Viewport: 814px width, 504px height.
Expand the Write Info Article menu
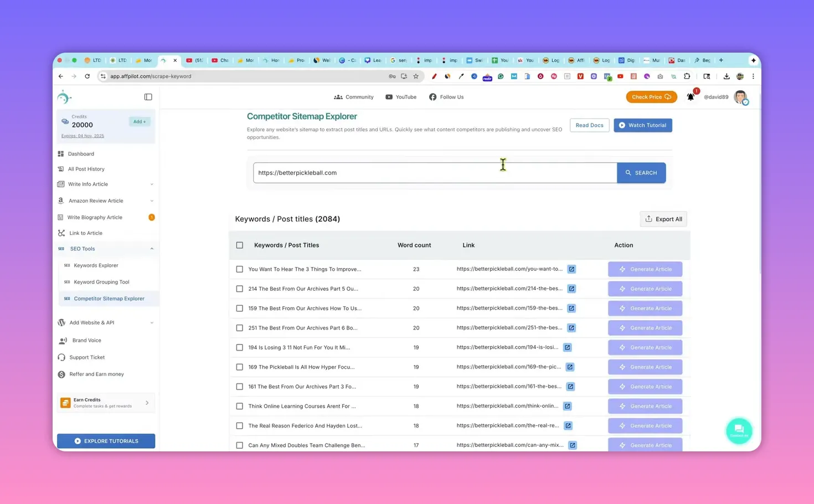(152, 184)
